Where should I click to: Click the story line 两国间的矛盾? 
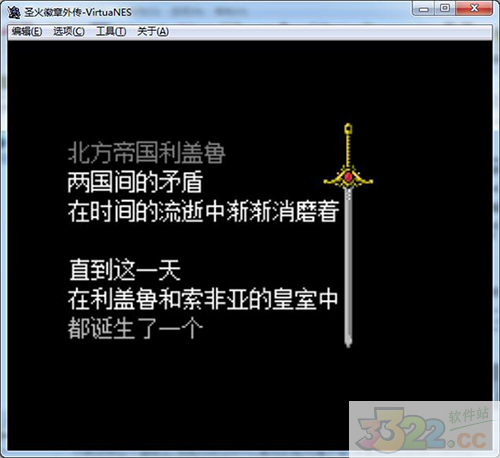(x=135, y=182)
